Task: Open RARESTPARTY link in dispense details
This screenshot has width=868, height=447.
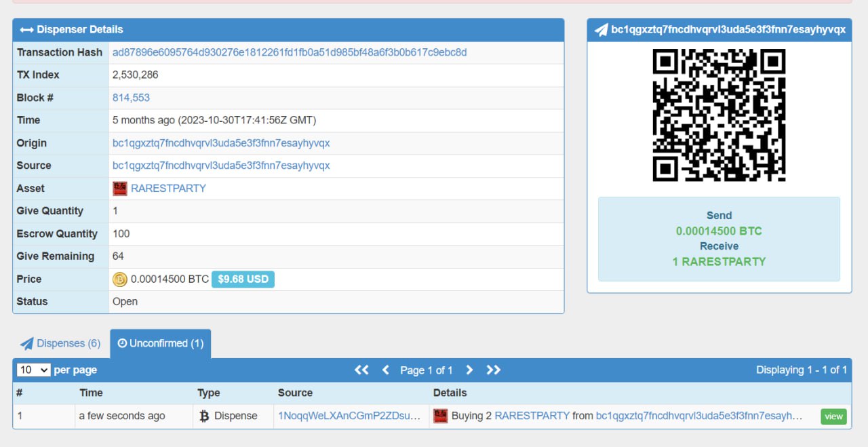Action: click(x=532, y=416)
